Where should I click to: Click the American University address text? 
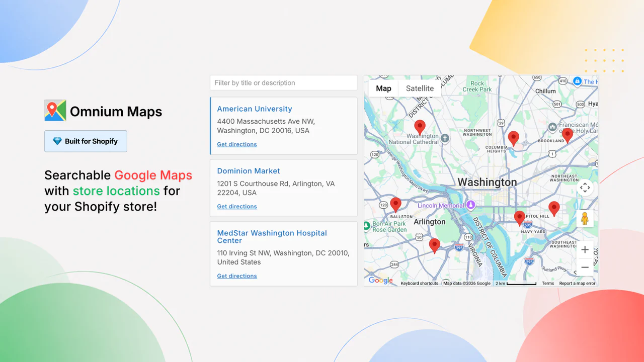[265, 126]
